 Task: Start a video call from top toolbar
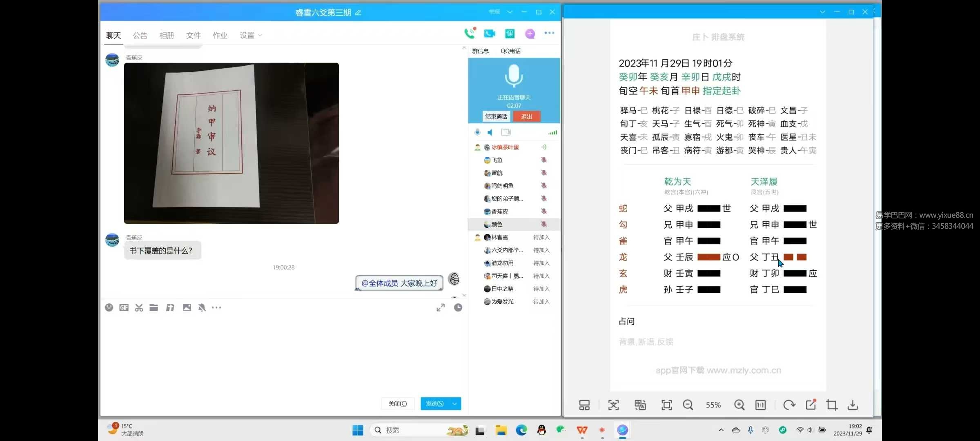point(490,33)
